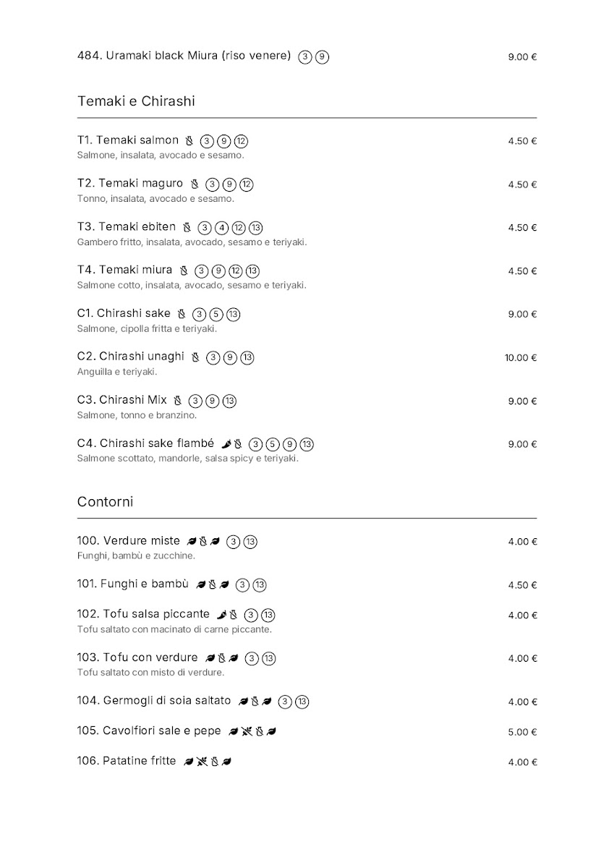The height and width of the screenshot is (868, 614).
Task: Click 104. Germogli di soia saltato title
Action: (x=154, y=701)
